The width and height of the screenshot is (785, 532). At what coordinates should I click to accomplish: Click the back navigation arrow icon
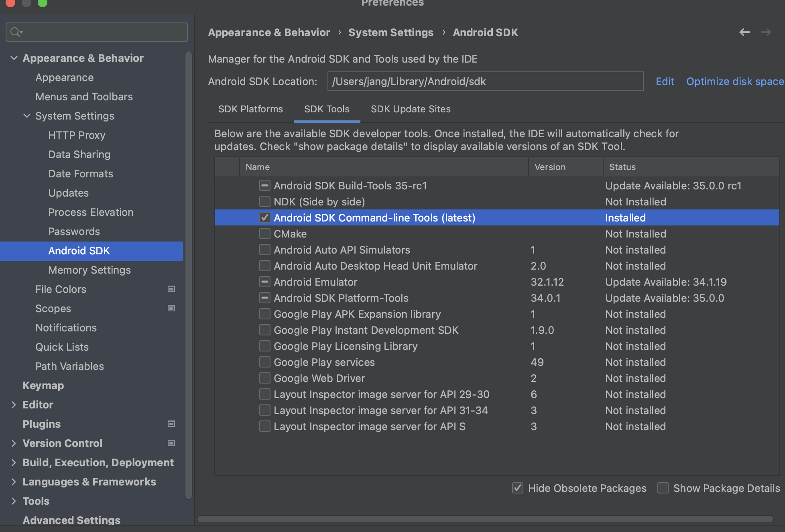744,32
